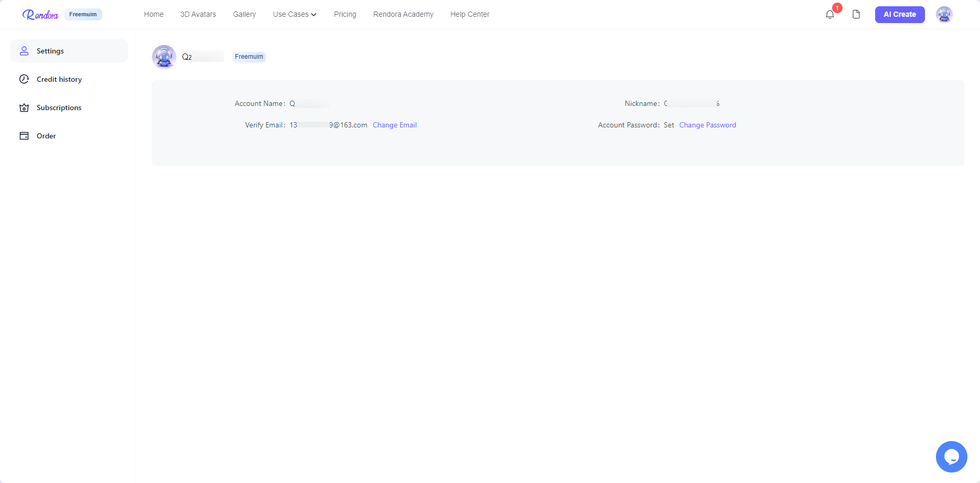Click the profile avatar beside the username
This screenshot has width=980, height=483.
(164, 57)
